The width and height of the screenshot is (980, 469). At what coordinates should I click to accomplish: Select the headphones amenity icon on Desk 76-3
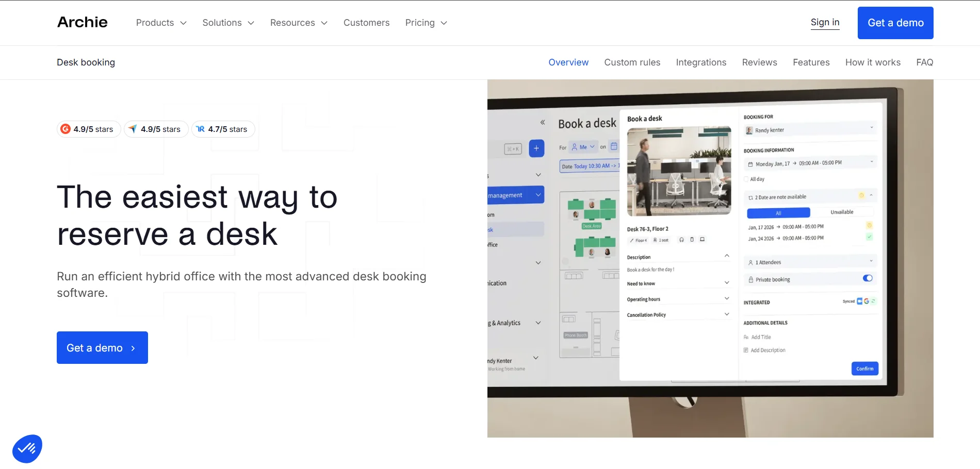681,240
